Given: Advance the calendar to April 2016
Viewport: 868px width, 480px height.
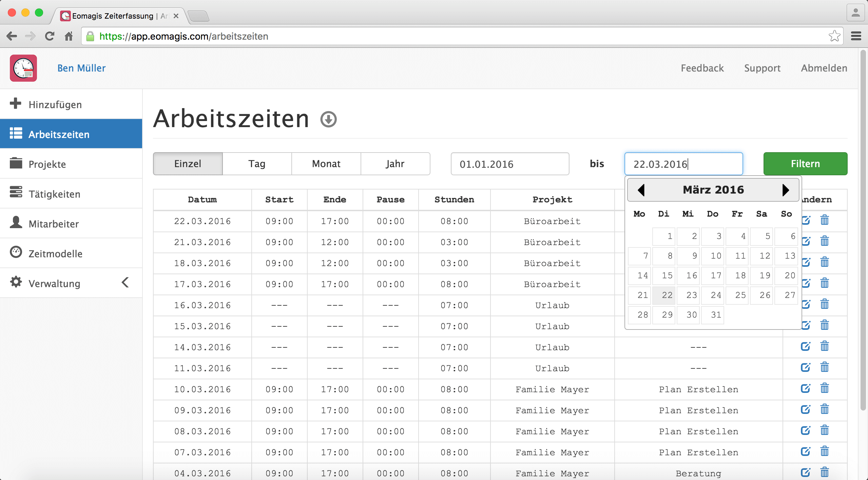Looking at the screenshot, I should (x=786, y=190).
